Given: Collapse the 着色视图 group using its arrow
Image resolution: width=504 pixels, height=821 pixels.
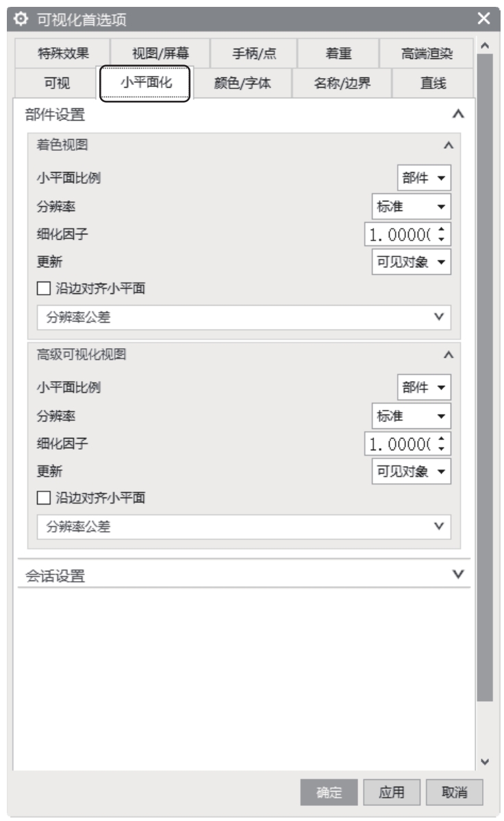Looking at the screenshot, I should click(x=449, y=145).
